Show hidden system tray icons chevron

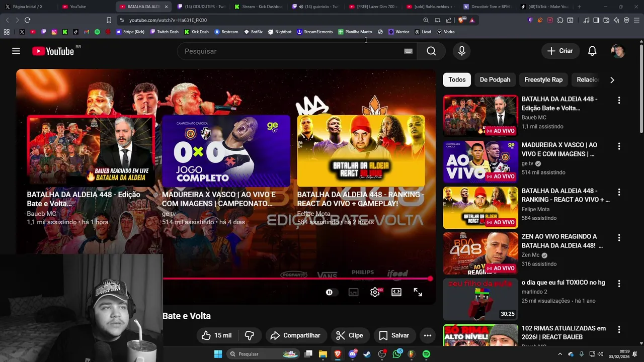[x=560, y=354]
